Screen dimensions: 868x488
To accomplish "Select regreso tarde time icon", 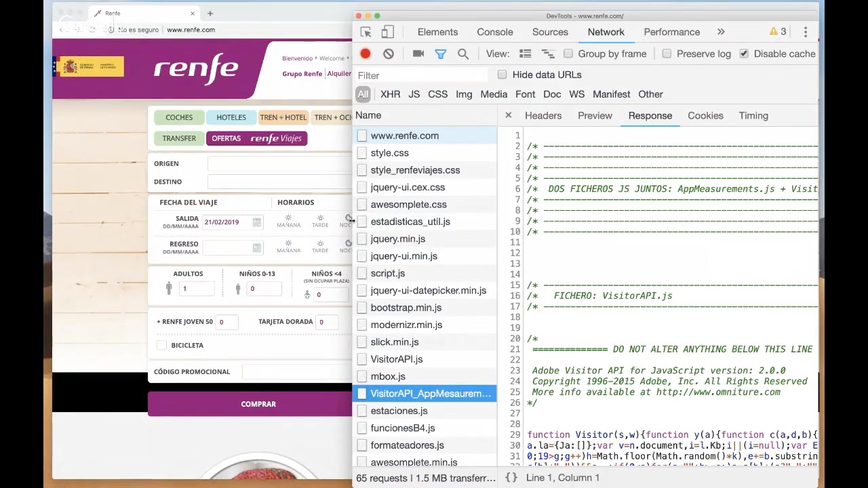I will pyautogui.click(x=320, y=246).
